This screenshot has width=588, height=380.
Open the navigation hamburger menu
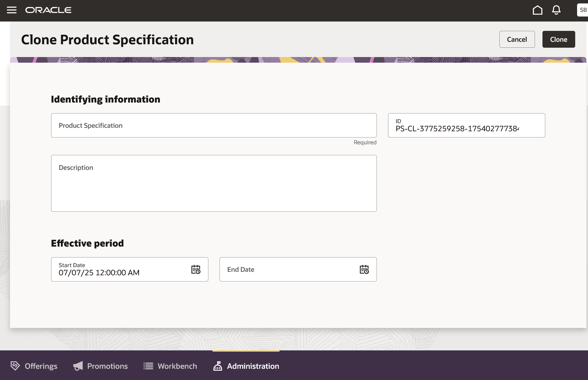point(12,10)
